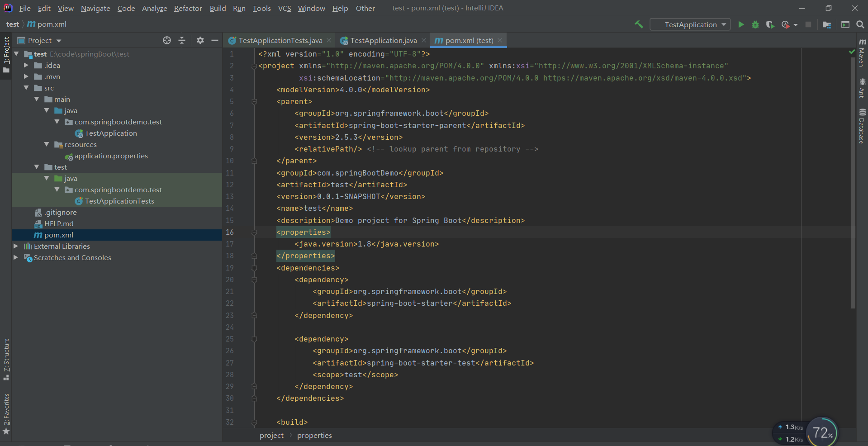Switch to TestApplication.java editor tab
This screenshot has width=868, height=446.
pyautogui.click(x=384, y=40)
